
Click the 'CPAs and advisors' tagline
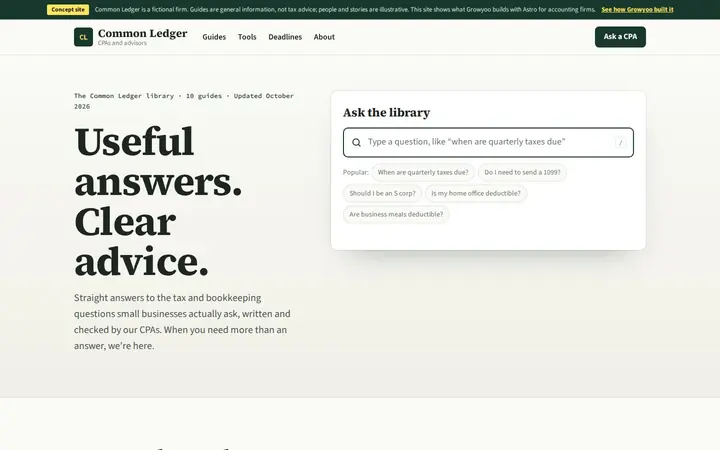[122, 43]
